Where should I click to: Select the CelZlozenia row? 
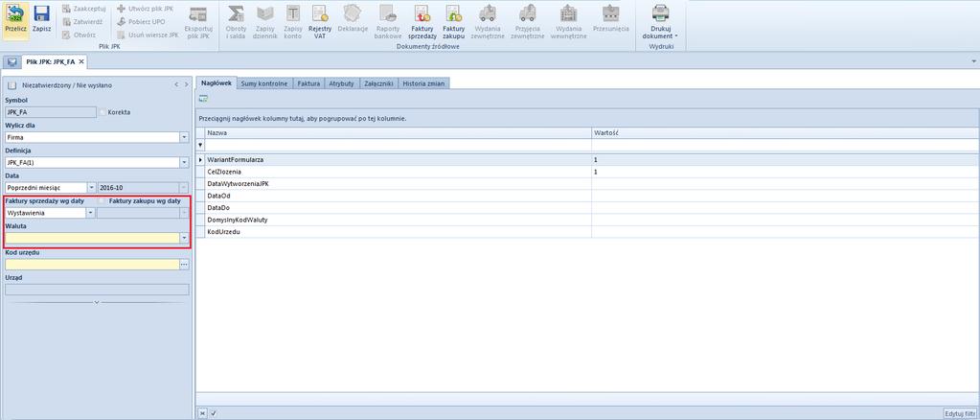coord(587,172)
